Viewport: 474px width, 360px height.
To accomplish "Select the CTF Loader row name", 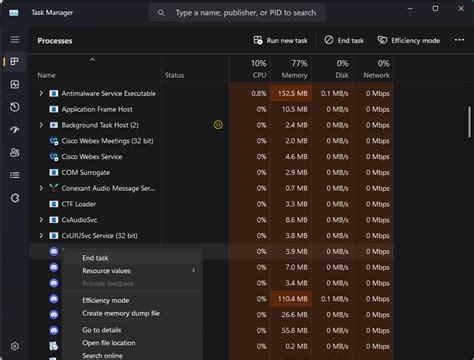I will pyautogui.click(x=79, y=204).
